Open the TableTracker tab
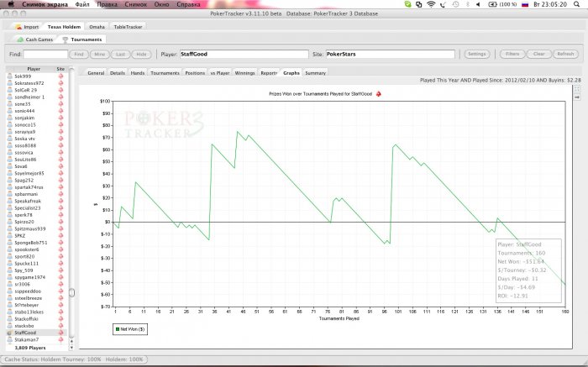Image resolution: width=588 pixels, height=367 pixels. coord(128,27)
